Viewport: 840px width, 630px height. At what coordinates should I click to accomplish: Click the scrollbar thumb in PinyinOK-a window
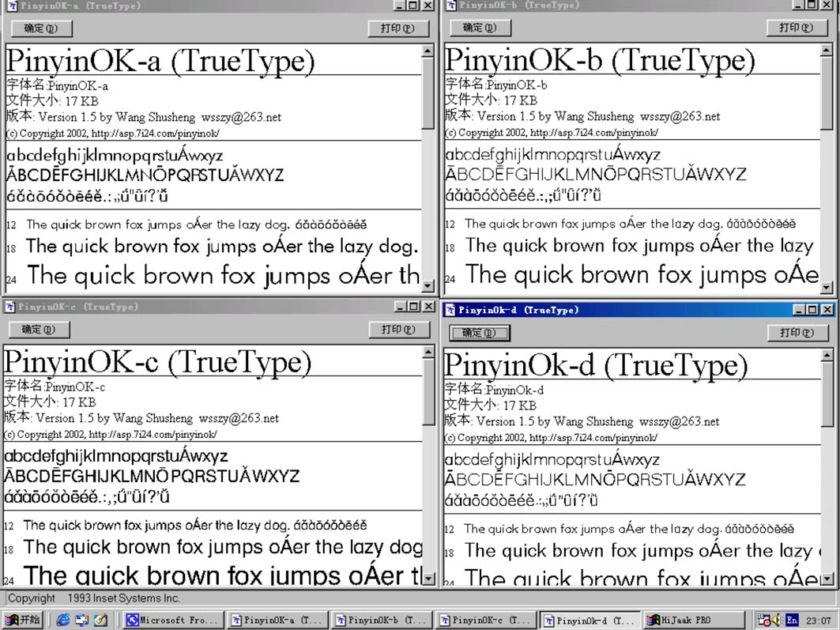[x=428, y=93]
